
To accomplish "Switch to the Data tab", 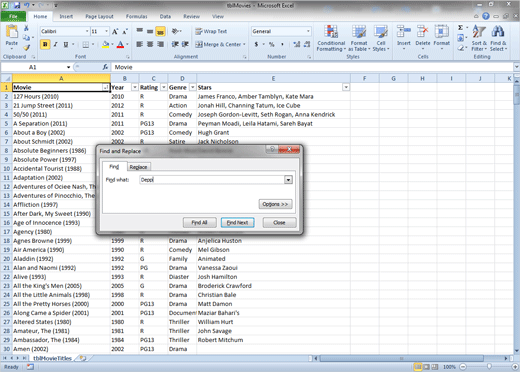I will click(x=165, y=16).
